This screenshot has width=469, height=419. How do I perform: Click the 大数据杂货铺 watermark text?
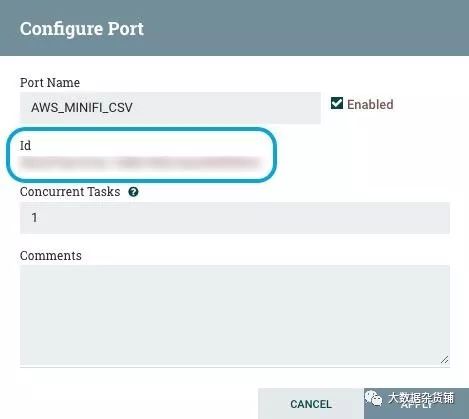coord(421,398)
